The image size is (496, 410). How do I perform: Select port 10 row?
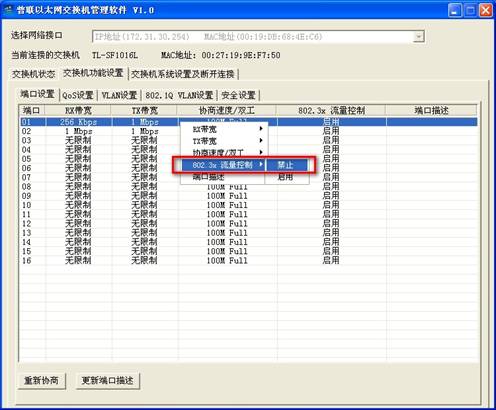[x=248, y=205]
